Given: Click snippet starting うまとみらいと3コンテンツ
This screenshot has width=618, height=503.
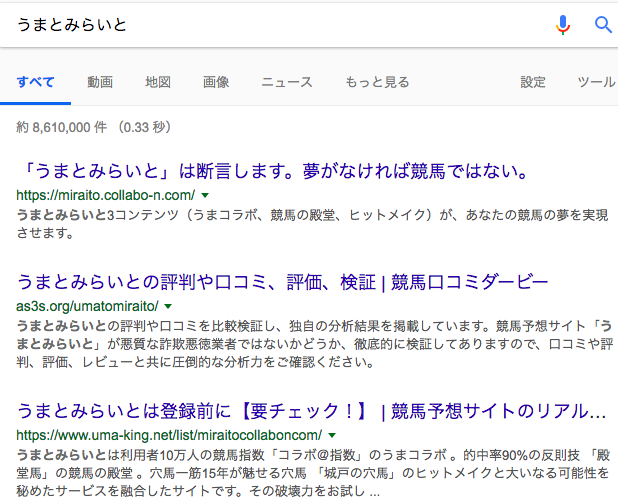Looking at the screenshot, I should [x=313, y=224].
